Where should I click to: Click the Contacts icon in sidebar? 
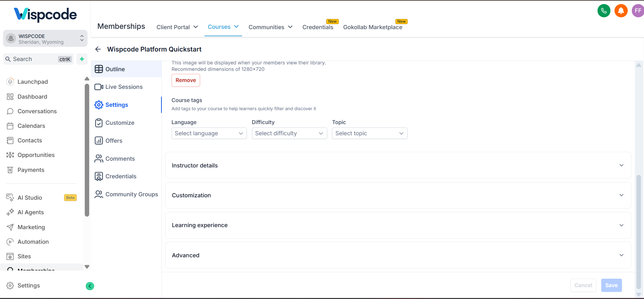pos(10,140)
